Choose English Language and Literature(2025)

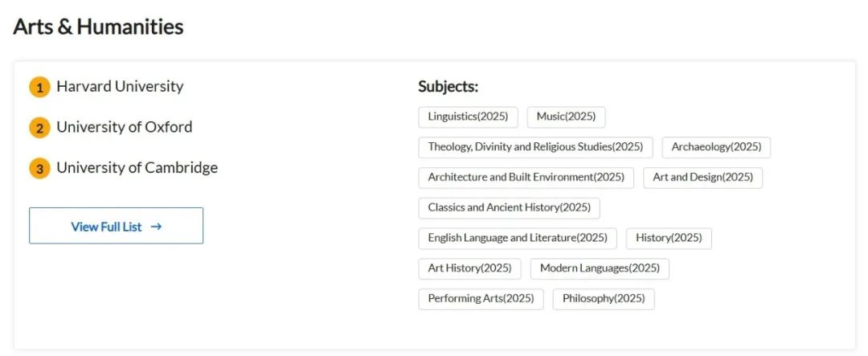(x=518, y=238)
